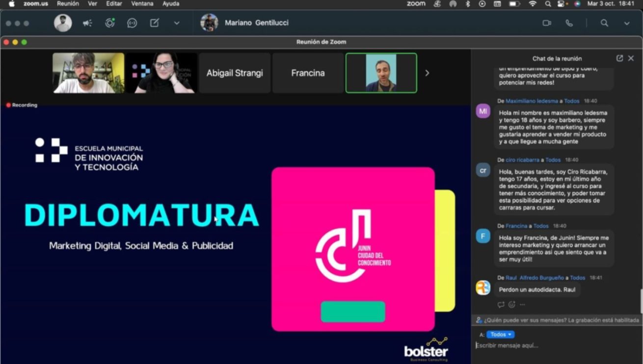Click sender name Francina in chat
This screenshot has width=643, height=364.
click(516, 226)
